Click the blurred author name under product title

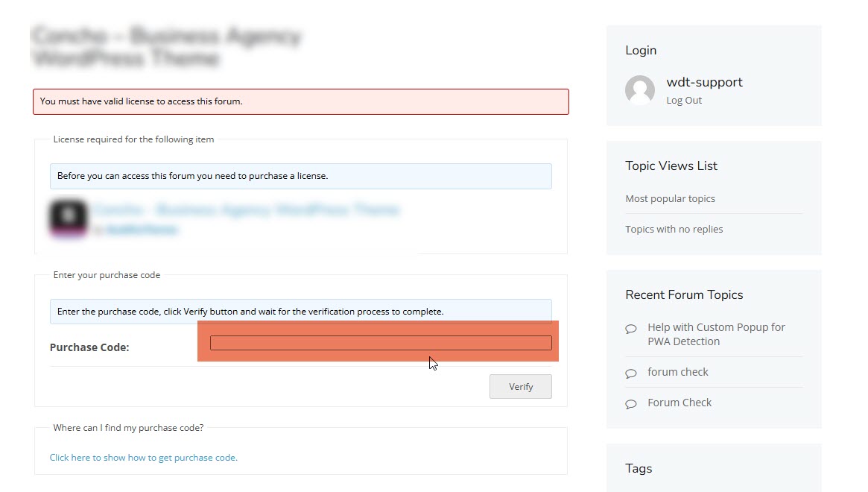pyautogui.click(x=142, y=230)
